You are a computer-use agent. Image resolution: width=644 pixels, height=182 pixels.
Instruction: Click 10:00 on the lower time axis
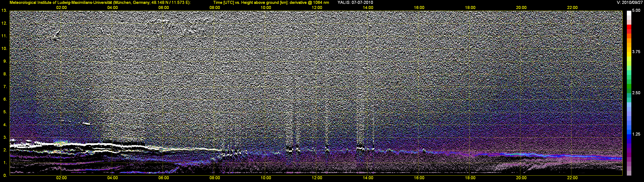click(266, 178)
